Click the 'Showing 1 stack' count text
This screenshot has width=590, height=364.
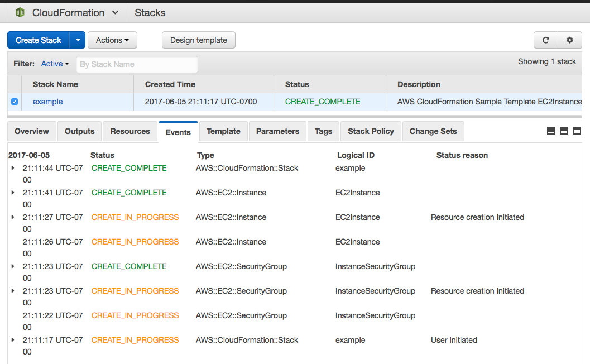click(x=546, y=61)
